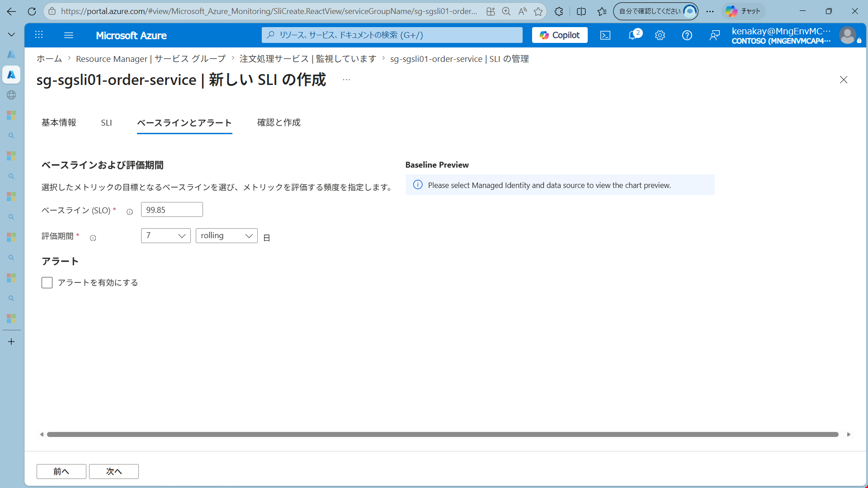
Task: Enable the アラートを有効にする checkbox
Action: coord(47,283)
